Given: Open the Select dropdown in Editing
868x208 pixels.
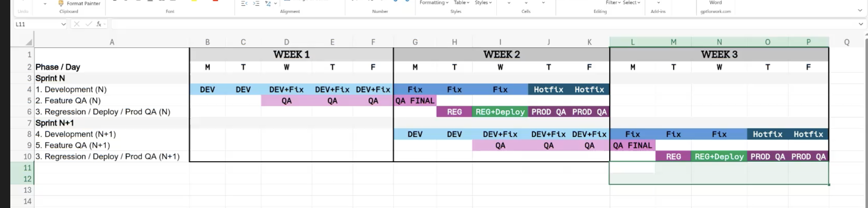Looking at the screenshot, I should pyautogui.click(x=632, y=3).
